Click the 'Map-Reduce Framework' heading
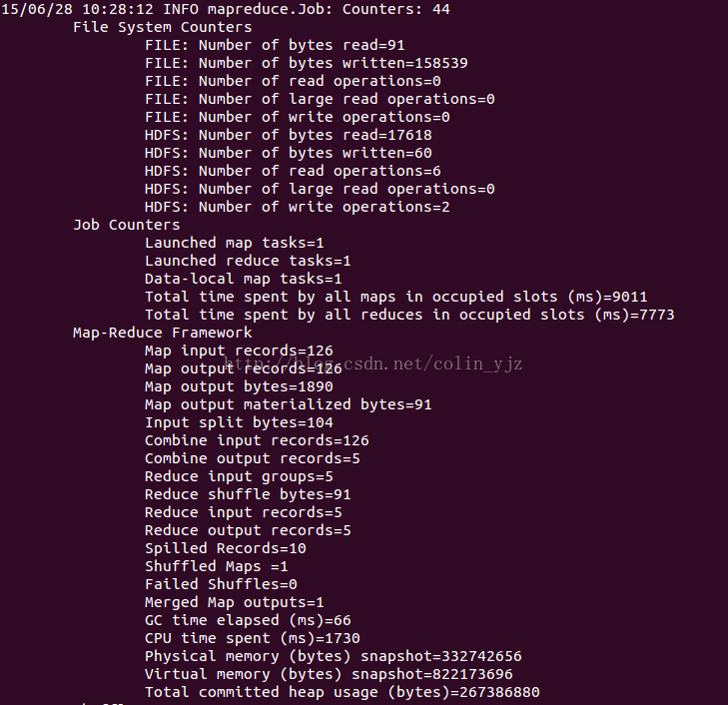Screen dimensions: 728x705 pos(163,333)
